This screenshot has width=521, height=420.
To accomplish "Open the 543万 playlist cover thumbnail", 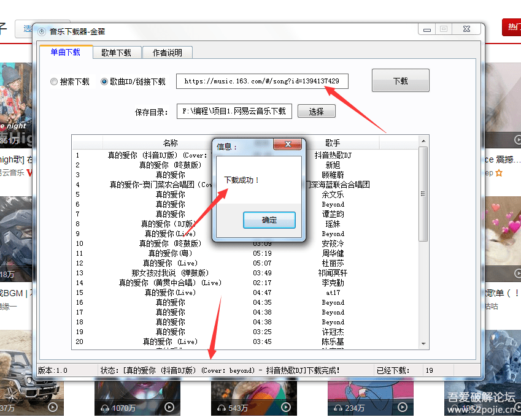I will coord(254,398).
